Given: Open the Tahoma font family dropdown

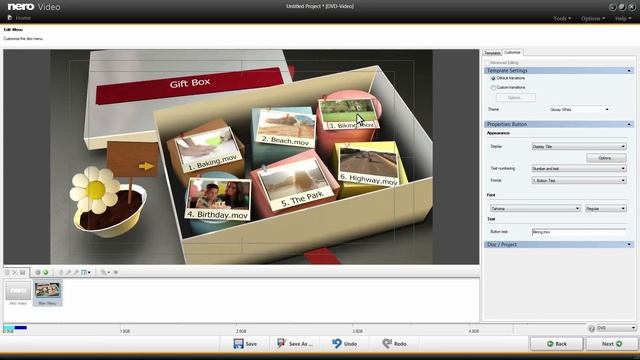Looking at the screenshot, I should tap(535, 209).
